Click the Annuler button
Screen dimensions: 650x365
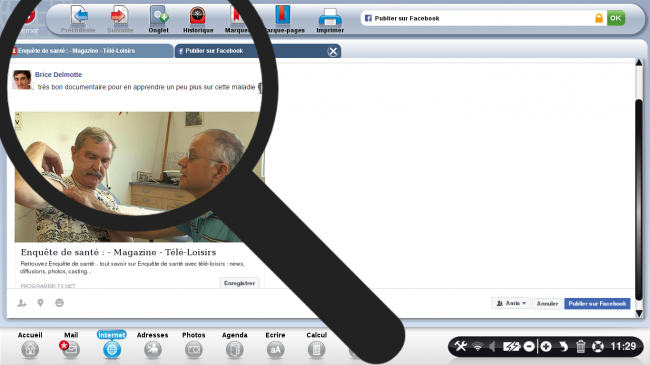[x=547, y=304]
